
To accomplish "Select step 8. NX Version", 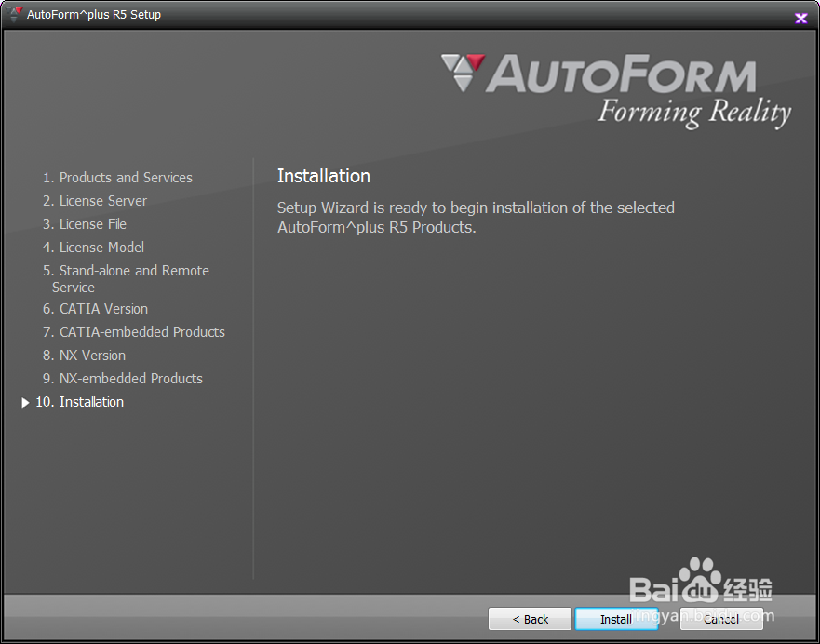I will (84, 356).
